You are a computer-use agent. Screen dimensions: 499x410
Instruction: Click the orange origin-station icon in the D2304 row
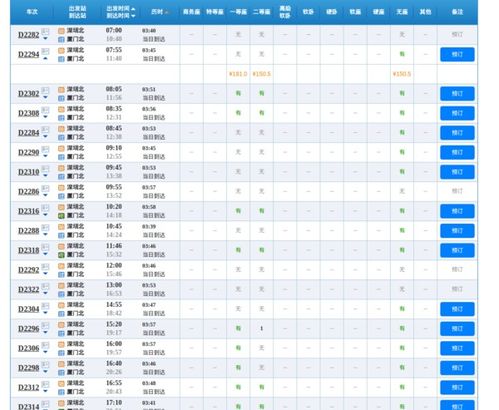pyautogui.click(x=61, y=305)
